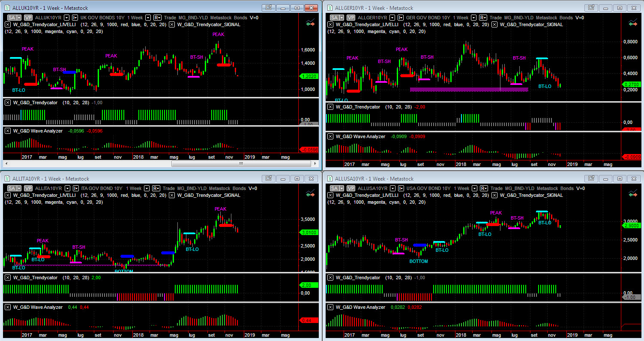Viewport: 644px width, 341px height.
Task: Open the R dropdown in ALLUK10YR chart
Action: (157, 18)
